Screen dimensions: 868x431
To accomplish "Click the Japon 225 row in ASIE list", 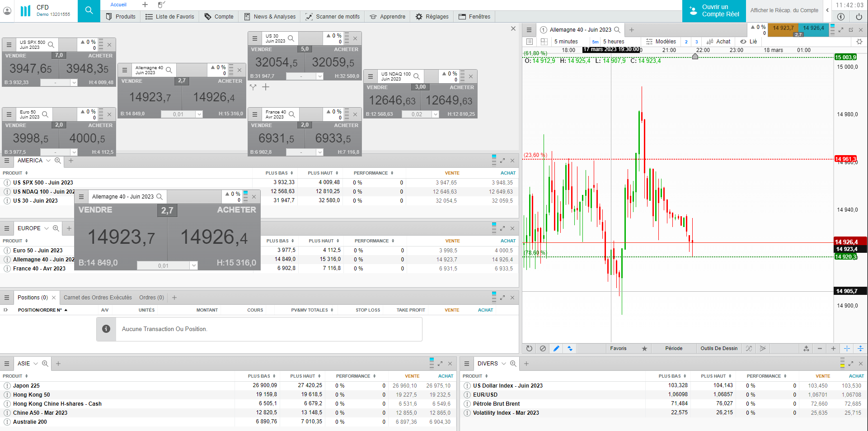I will tap(26, 386).
